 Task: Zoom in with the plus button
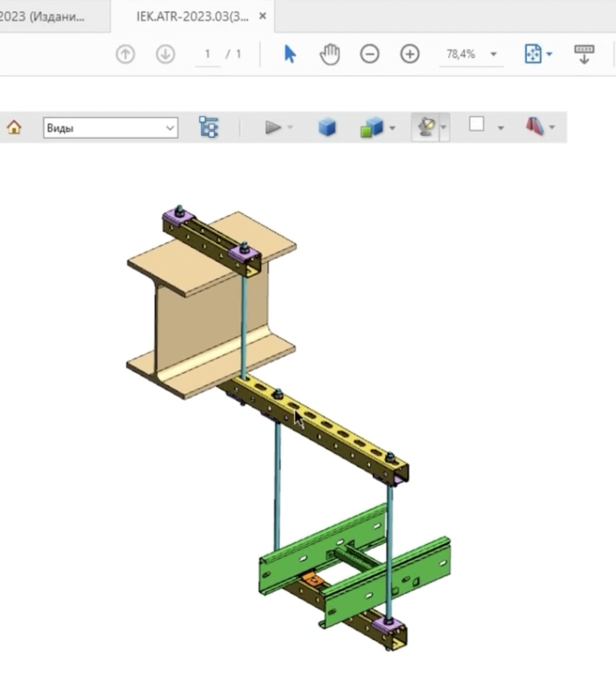click(409, 54)
